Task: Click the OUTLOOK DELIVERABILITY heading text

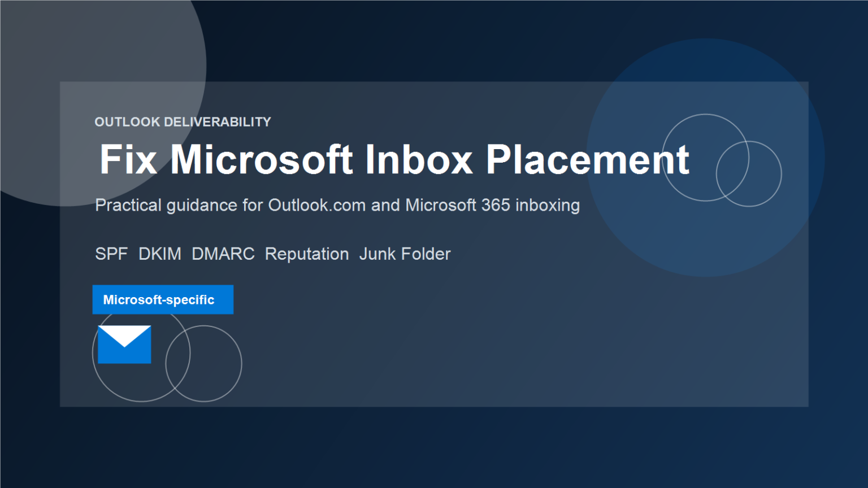Action: pyautogui.click(x=183, y=122)
